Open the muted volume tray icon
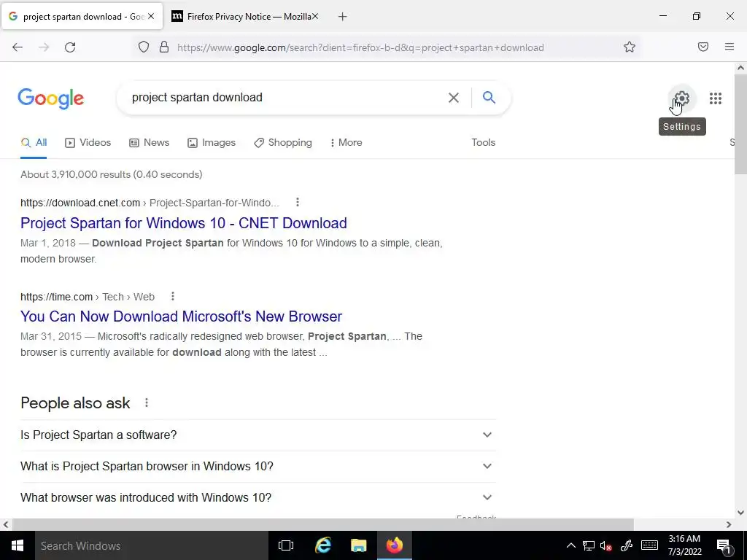 click(x=606, y=545)
